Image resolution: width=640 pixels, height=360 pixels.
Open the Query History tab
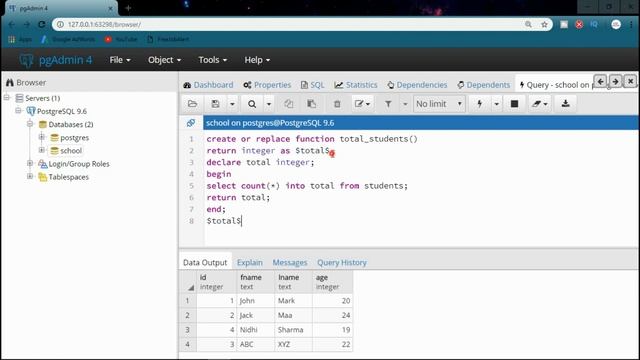(x=342, y=262)
